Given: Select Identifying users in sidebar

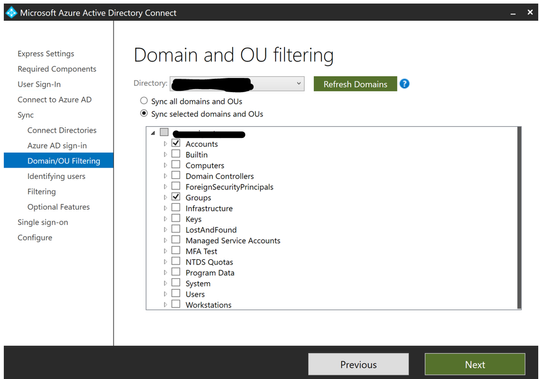Looking at the screenshot, I should [56, 176].
